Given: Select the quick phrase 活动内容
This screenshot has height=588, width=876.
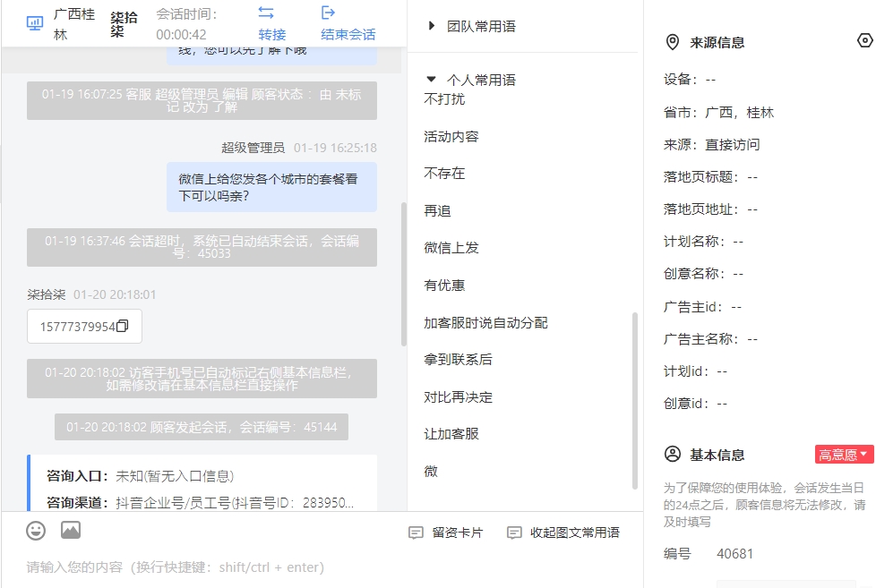Looking at the screenshot, I should 451,136.
